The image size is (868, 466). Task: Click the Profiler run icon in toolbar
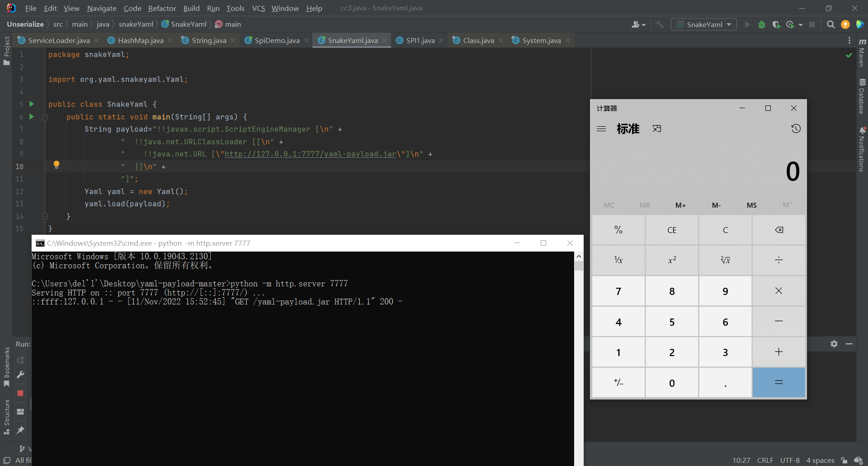pos(790,24)
